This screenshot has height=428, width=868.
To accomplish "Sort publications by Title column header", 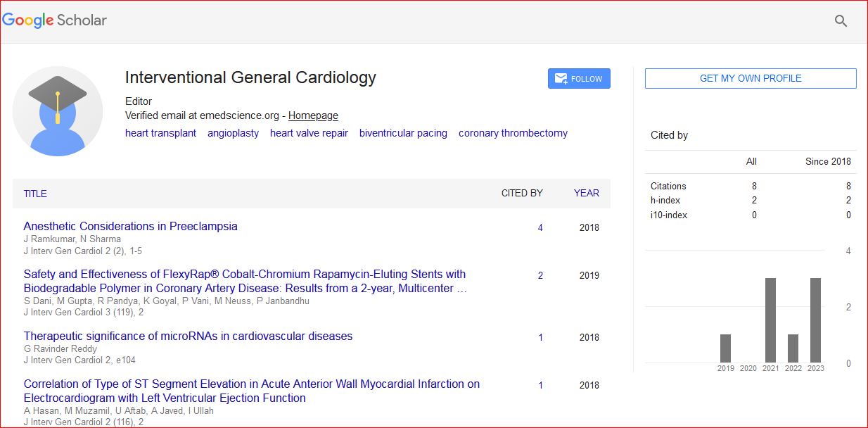I will pyautogui.click(x=35, y=194).
